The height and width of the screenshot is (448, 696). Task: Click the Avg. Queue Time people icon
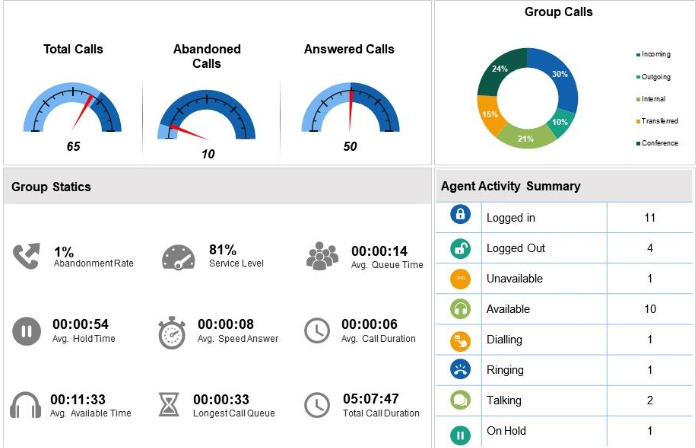point(322,256)
